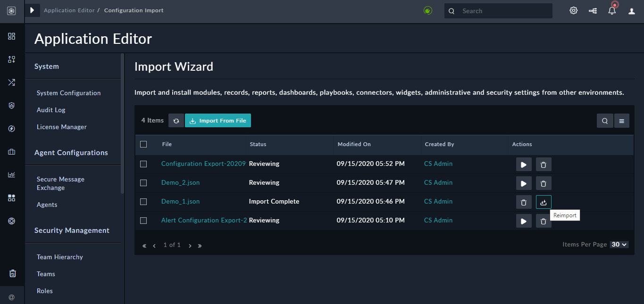Check the Alert Configuration Export-2 row

143,220
